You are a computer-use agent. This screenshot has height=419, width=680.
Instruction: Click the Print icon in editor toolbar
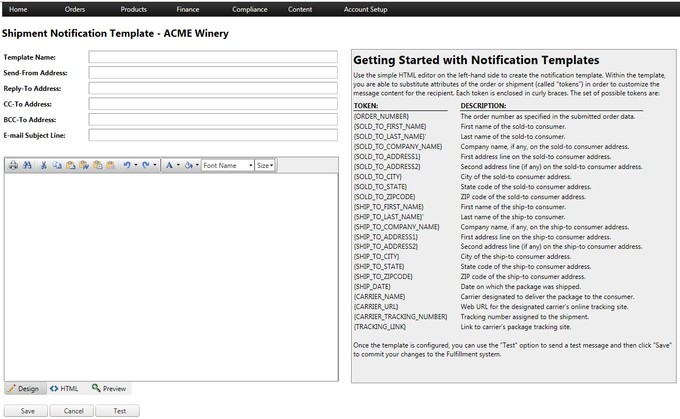[13, 165]
